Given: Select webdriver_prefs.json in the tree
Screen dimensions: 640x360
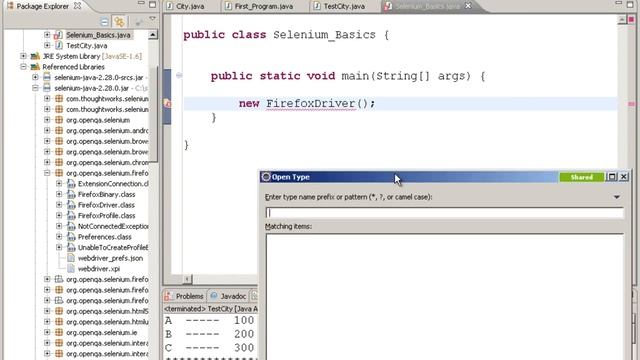Looking at the screenshot, I should 110,258.
